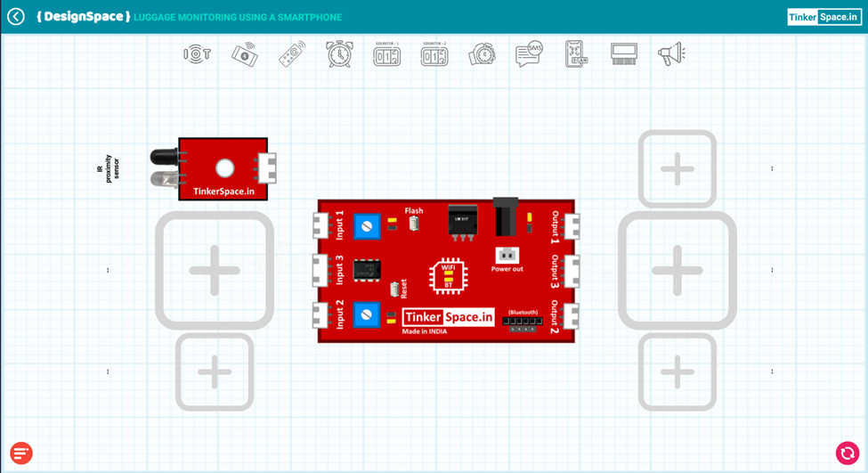Select the Counter-2 icon
868x473 pixels.
pyautogui.click(x=434, y=54)
